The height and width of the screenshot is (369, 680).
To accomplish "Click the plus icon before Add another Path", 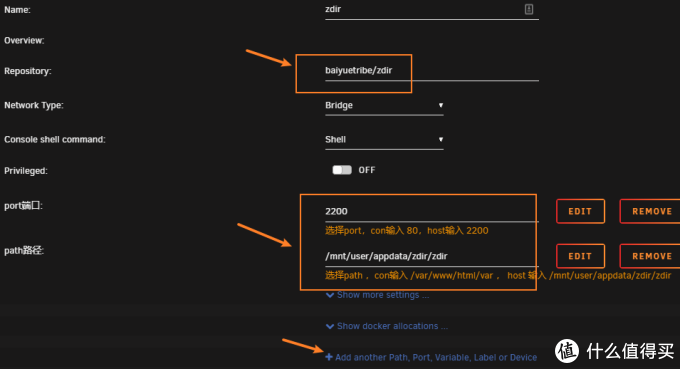I will 329,357.
